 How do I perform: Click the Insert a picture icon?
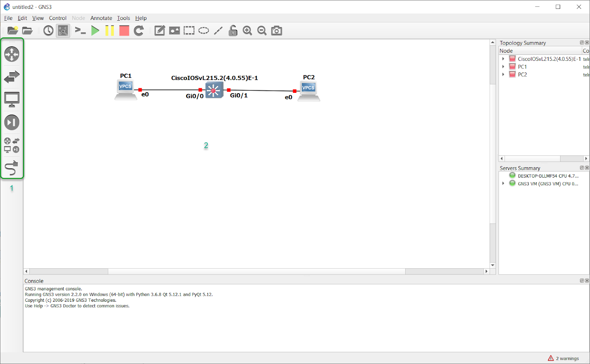[174, 31]
